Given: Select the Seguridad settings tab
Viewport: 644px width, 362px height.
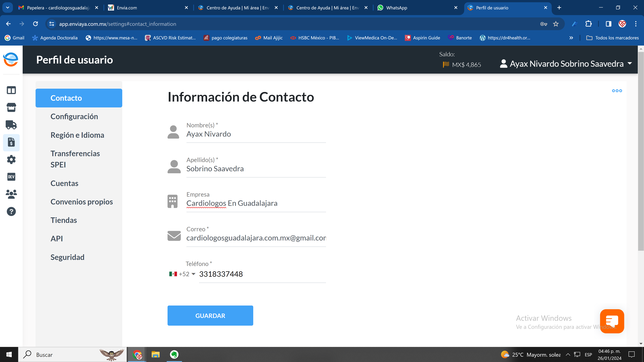Looking at the screenshot, I should pyautogui.click(x=67, y=257).
